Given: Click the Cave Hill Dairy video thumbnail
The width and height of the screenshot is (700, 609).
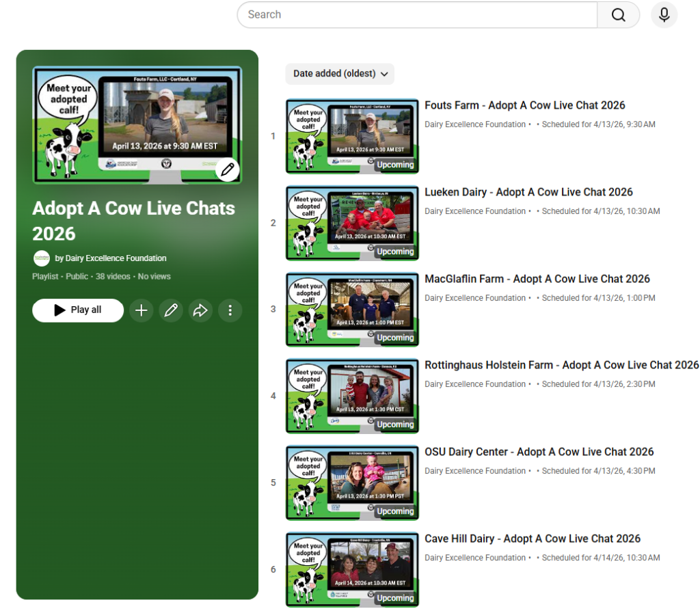Looking at the screenshot, I should [x=352, y=569].
